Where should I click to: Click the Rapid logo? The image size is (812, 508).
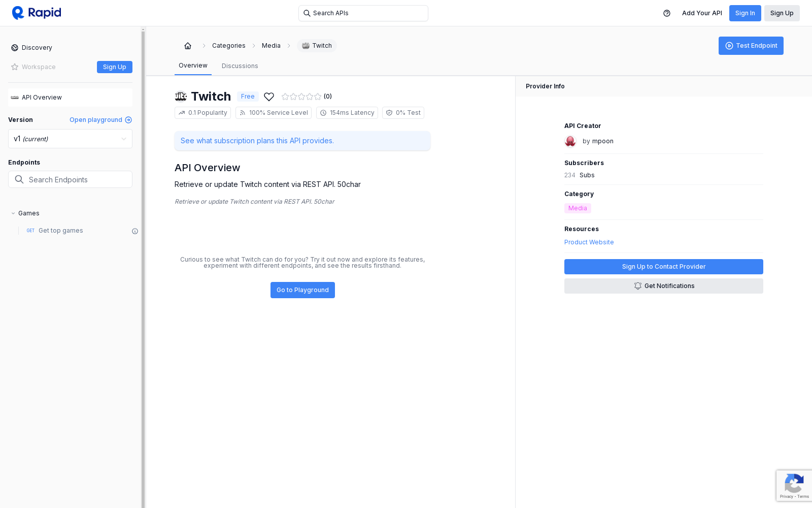click(x=37, y=13)
